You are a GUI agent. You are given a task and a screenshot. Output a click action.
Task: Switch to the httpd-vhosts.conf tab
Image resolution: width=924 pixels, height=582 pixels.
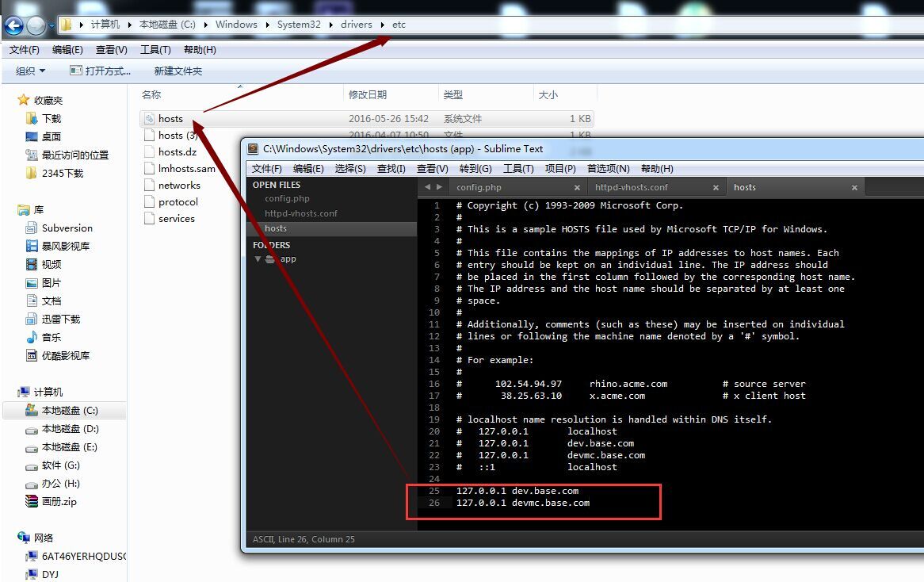click(x=631, y=188)
